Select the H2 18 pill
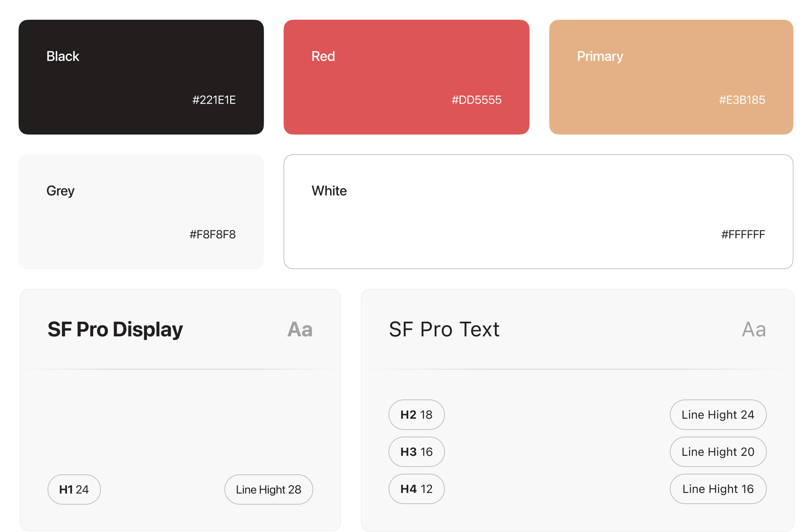 point(416,414)
